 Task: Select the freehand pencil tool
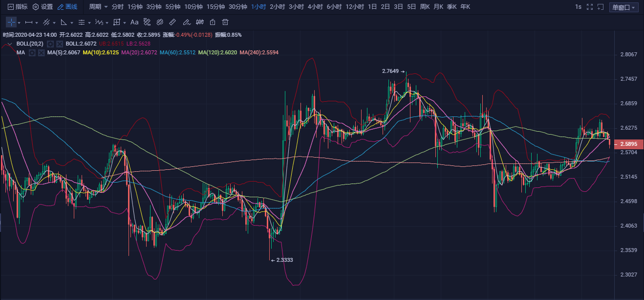pos(186,22)
